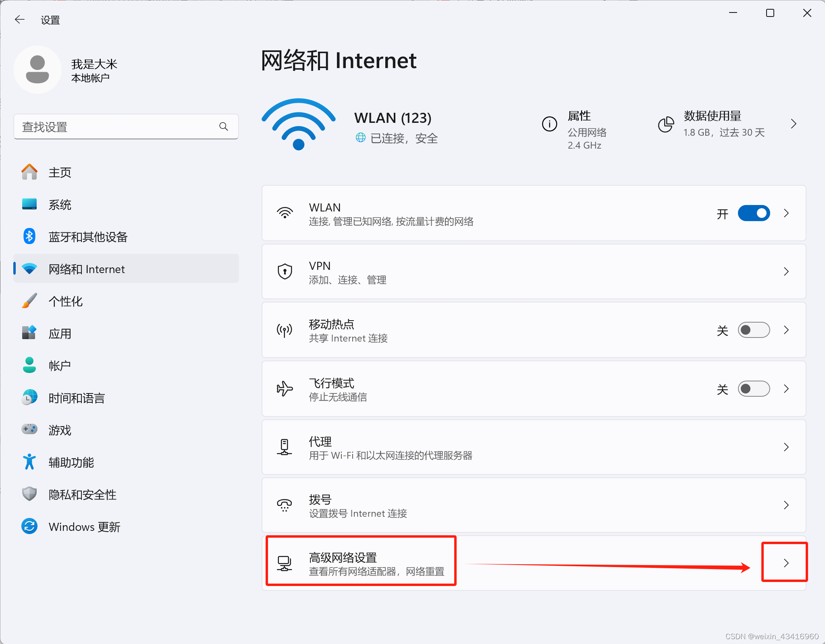Expand the Proxy row chevron
Screen dimensions: 825x644
(786, 447)
